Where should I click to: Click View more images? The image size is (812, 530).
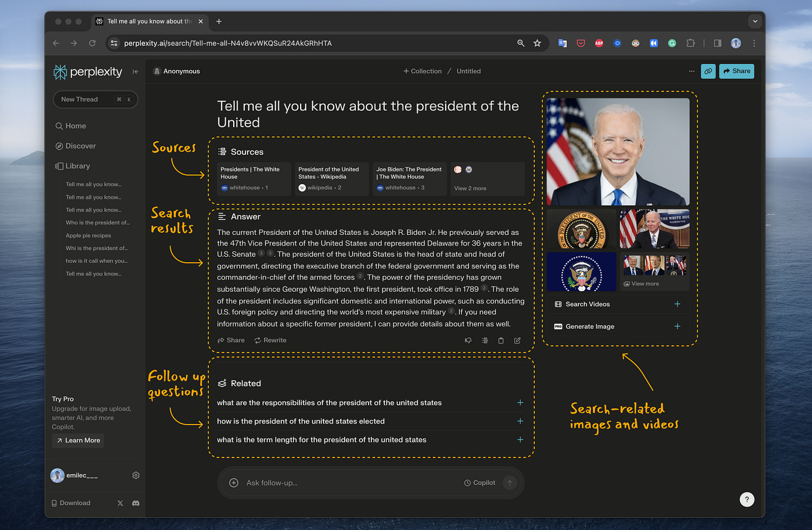pos(655,272)
